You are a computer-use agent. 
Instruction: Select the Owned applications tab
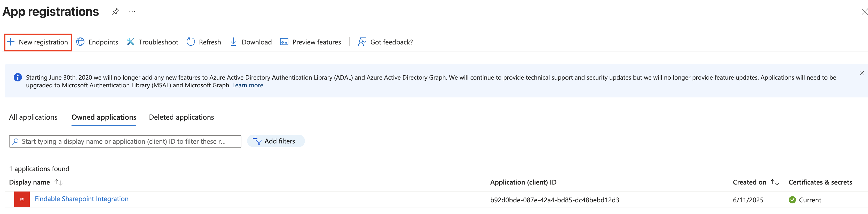[104, 117]
